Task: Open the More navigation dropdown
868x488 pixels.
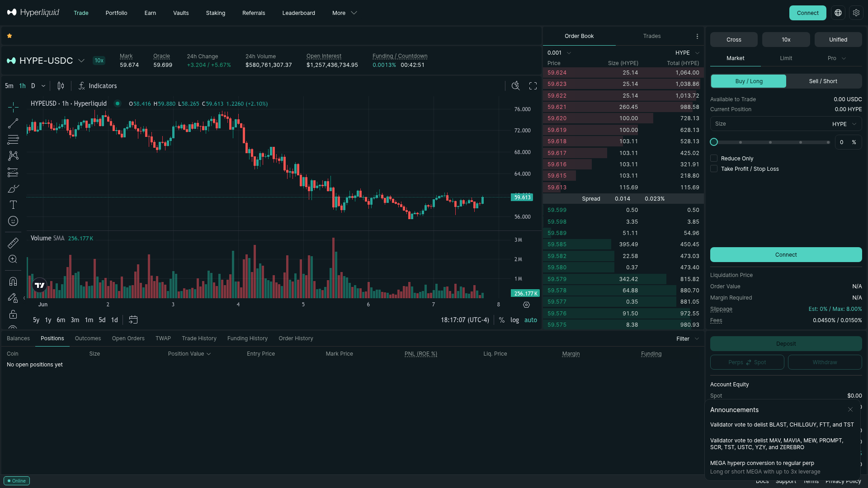Action: 344,13
